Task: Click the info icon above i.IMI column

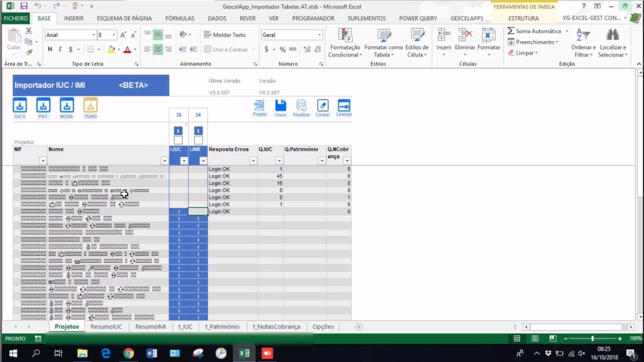Action: 198,131
